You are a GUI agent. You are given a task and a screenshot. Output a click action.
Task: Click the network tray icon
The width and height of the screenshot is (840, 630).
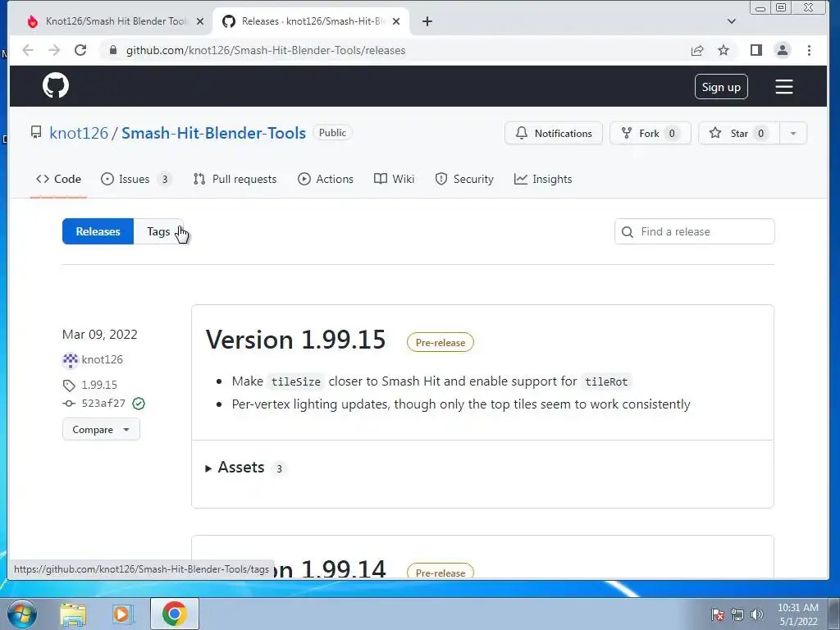pyautogui.click(x=737, y=614)
